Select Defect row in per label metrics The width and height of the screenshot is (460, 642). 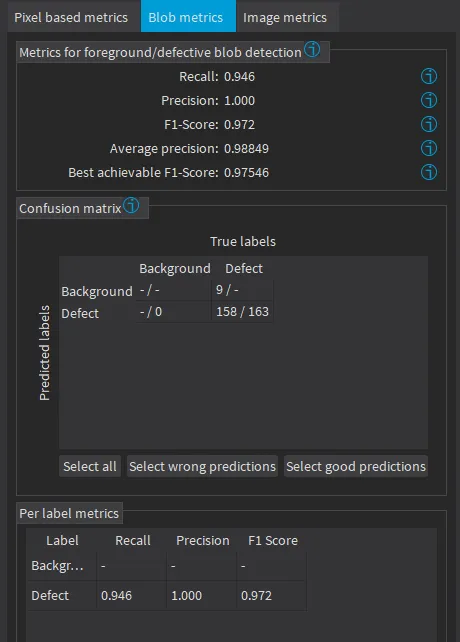[x=167, y=595]
